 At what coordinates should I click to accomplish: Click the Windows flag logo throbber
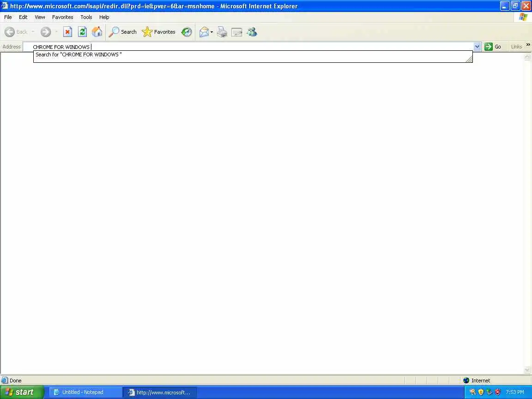point(523,17)
